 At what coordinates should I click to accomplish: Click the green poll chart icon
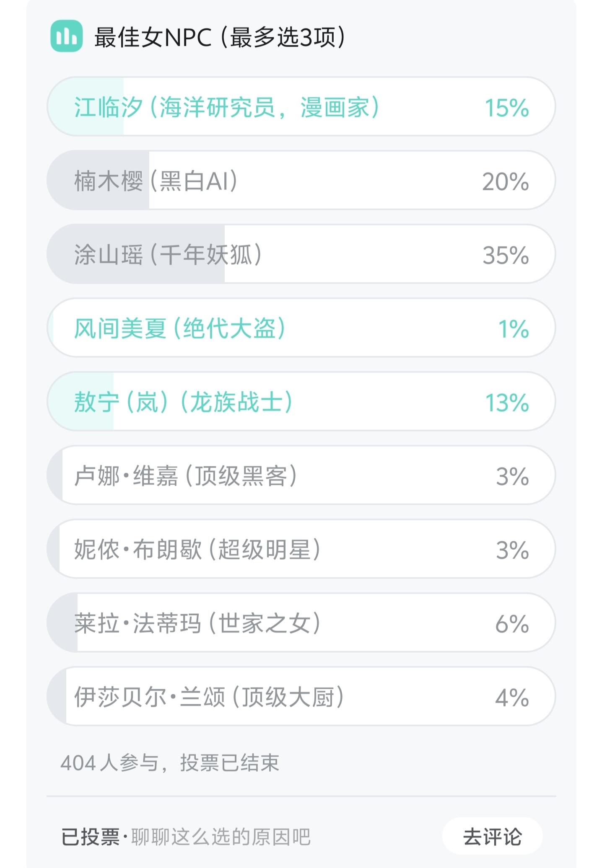point(66,36)
